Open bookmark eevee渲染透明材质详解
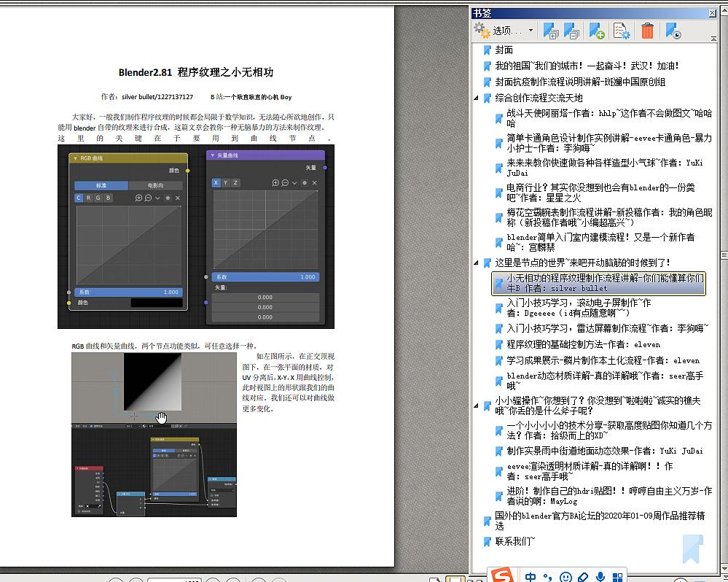The width and height of the screenshot is (728, 582). [590, 471]
